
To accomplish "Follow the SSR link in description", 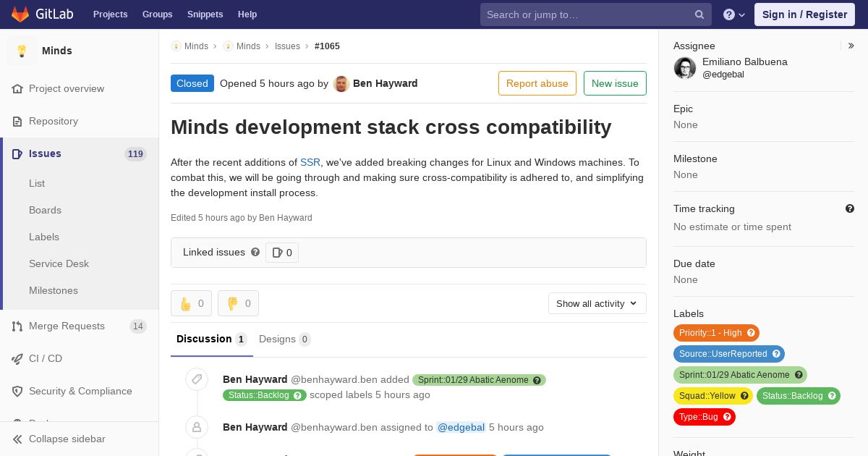I will pyautogui.click(x=310, y=162).
